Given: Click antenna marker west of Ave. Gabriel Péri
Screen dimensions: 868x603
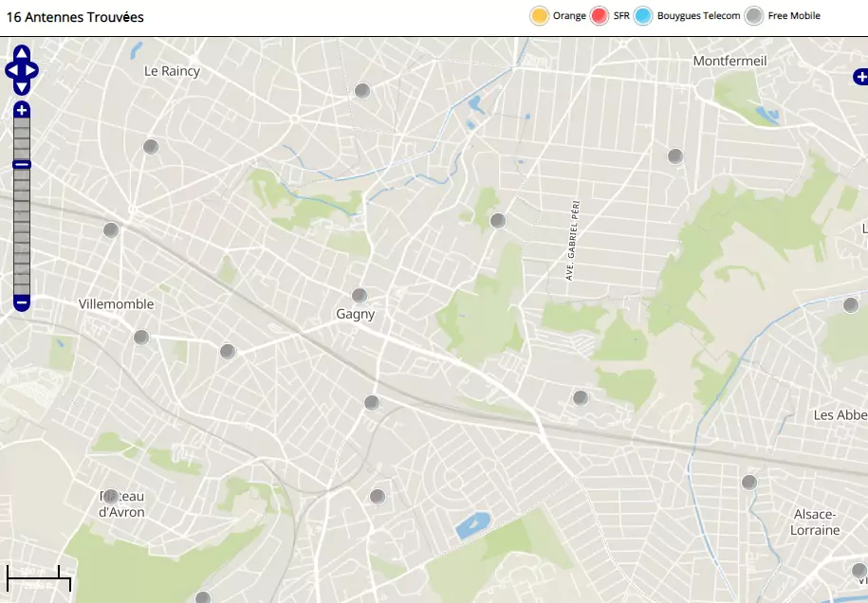Looking at the screenshot, I should click(x=498, y=221).
